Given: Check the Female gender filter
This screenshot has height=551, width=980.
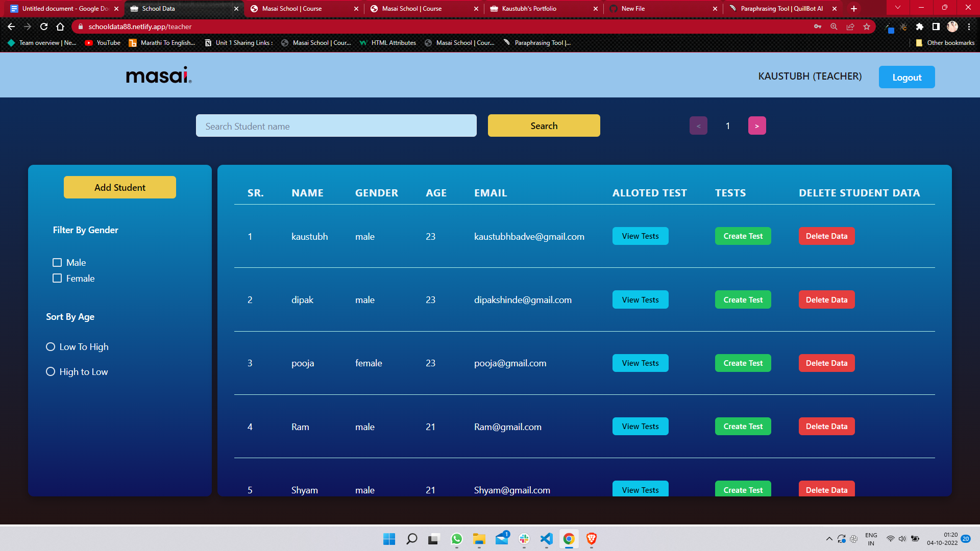Looking at the screenshot, I should 57,278.
